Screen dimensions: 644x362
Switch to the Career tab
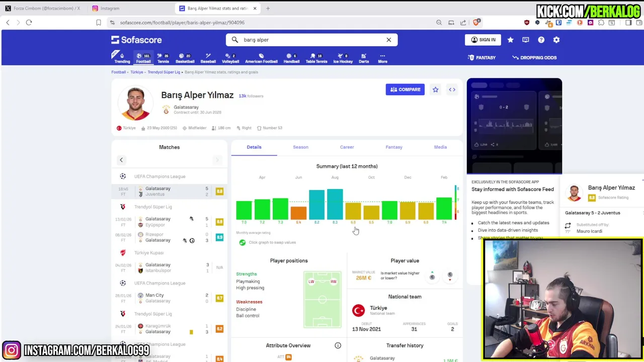coord(347,147)
